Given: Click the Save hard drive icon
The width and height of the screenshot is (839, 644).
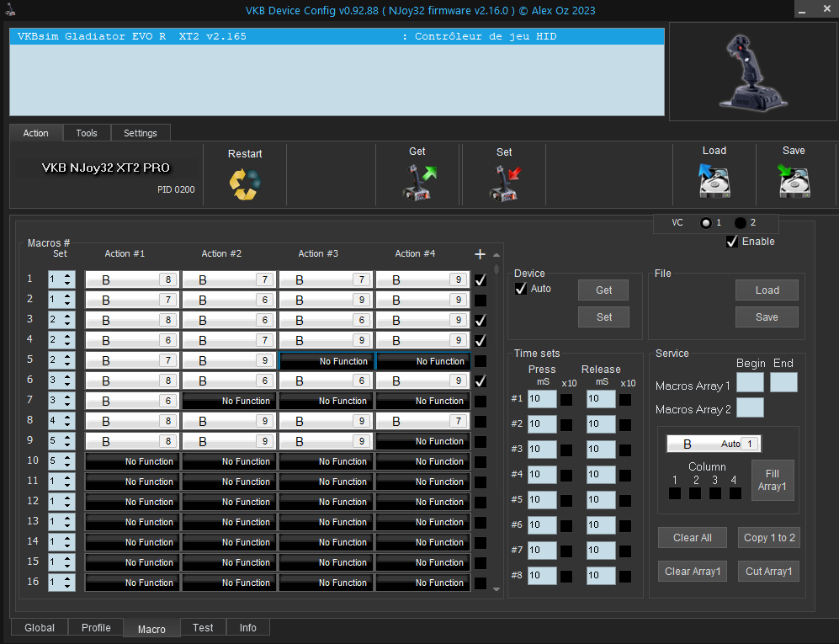Looking at the screenshot, I should tap(794, 181).
